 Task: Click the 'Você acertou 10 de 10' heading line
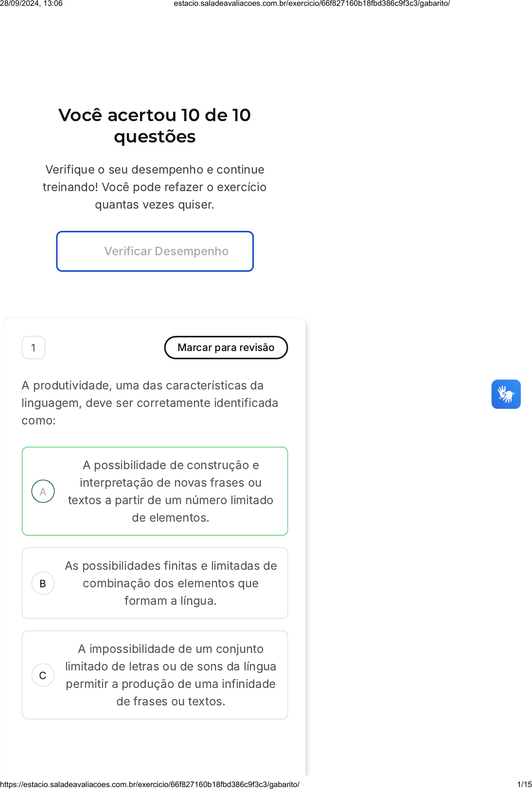click(155, 115)
